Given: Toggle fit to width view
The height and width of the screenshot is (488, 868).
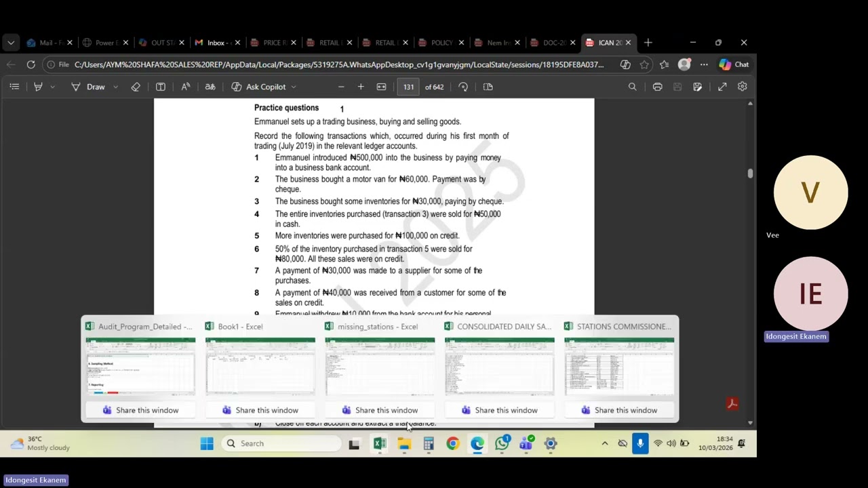Looking at the screenshot, I should [382, 87].
